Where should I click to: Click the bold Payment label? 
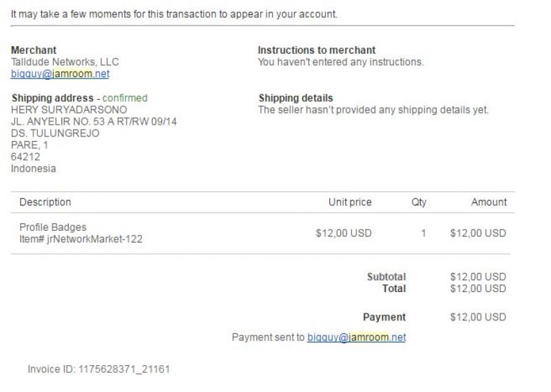[x=384, y=317]
